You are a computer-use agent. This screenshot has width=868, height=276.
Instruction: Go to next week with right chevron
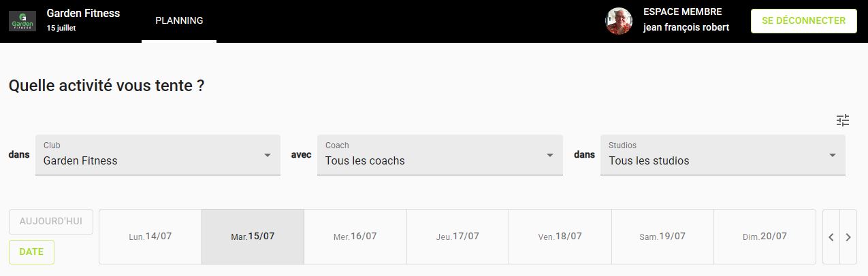848,237
